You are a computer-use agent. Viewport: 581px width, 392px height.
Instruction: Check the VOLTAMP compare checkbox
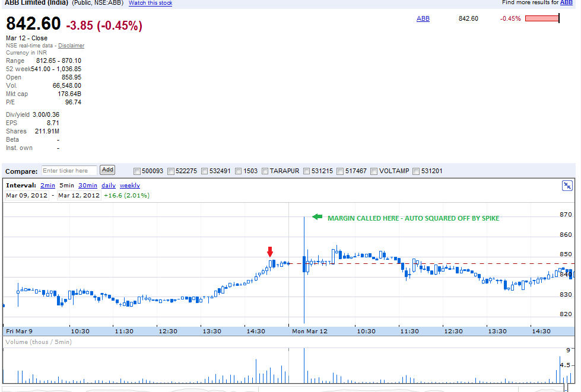(374, 171)
